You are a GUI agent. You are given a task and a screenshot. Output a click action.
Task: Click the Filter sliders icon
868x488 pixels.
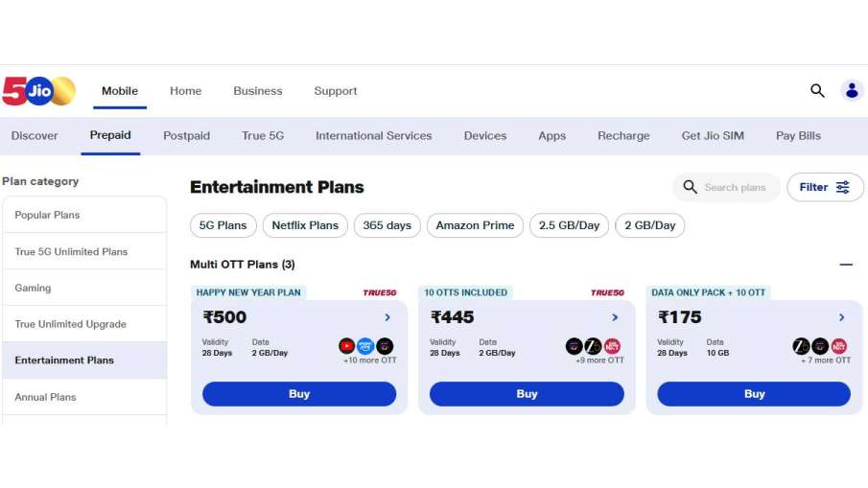[843, 188]
